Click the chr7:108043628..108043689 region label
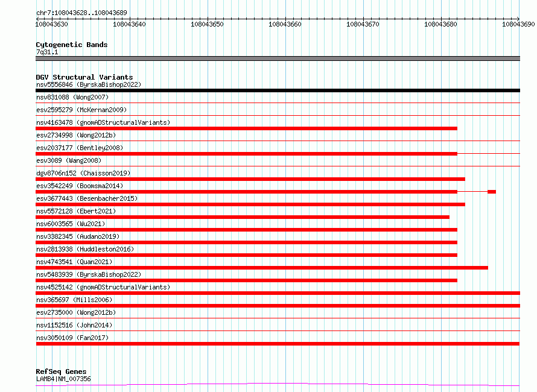The width and height of the screenshot is (537, 392). (x=81, y=13)
